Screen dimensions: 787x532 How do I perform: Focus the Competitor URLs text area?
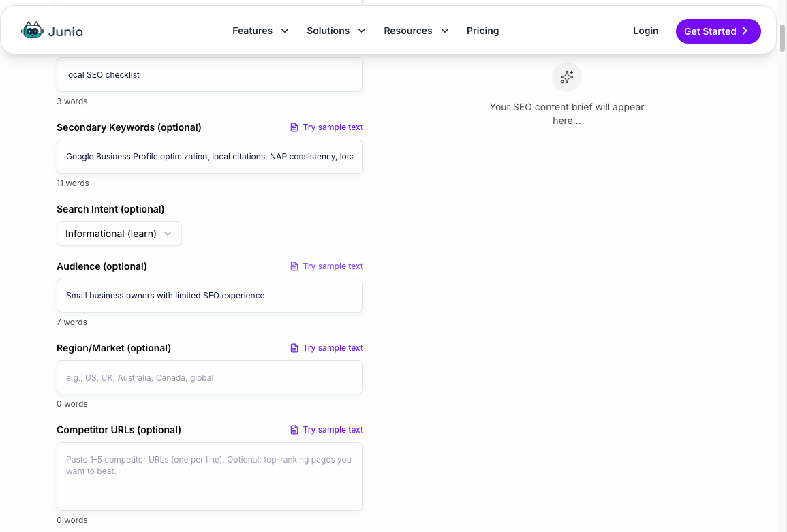tap(210, 477)
